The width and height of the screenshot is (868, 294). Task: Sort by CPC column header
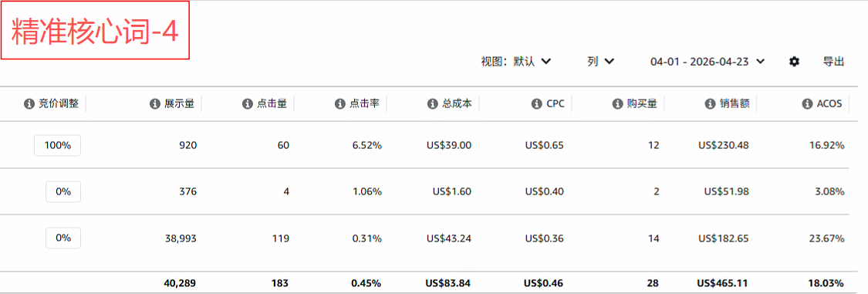click(556, 103)
